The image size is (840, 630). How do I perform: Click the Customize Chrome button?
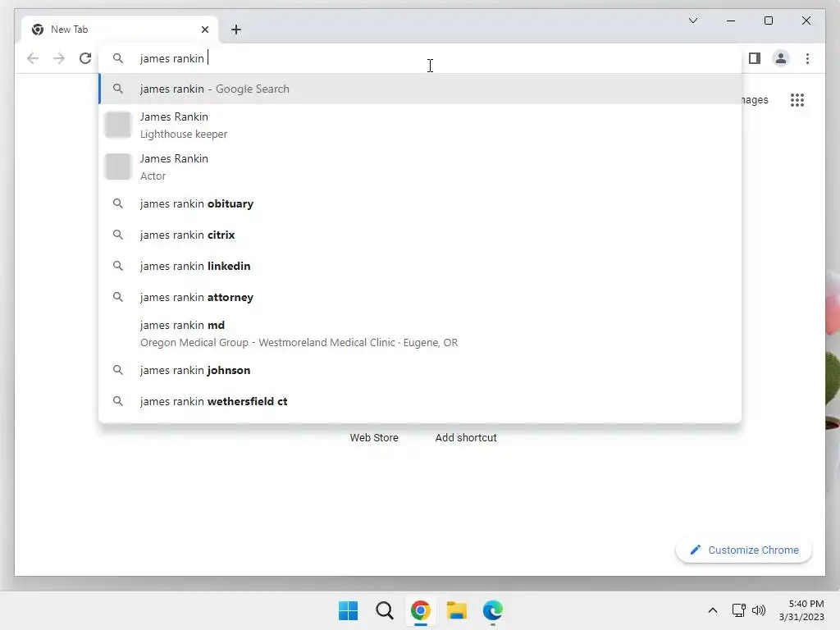click(x=743, y=550)
